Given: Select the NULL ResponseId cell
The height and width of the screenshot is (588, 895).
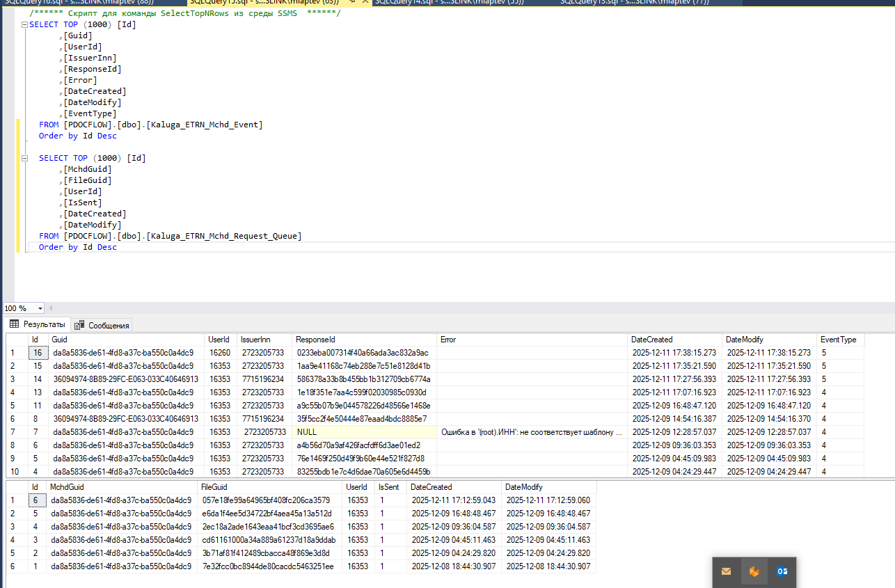Looking at the screenshot, I should tap(365, 432).
